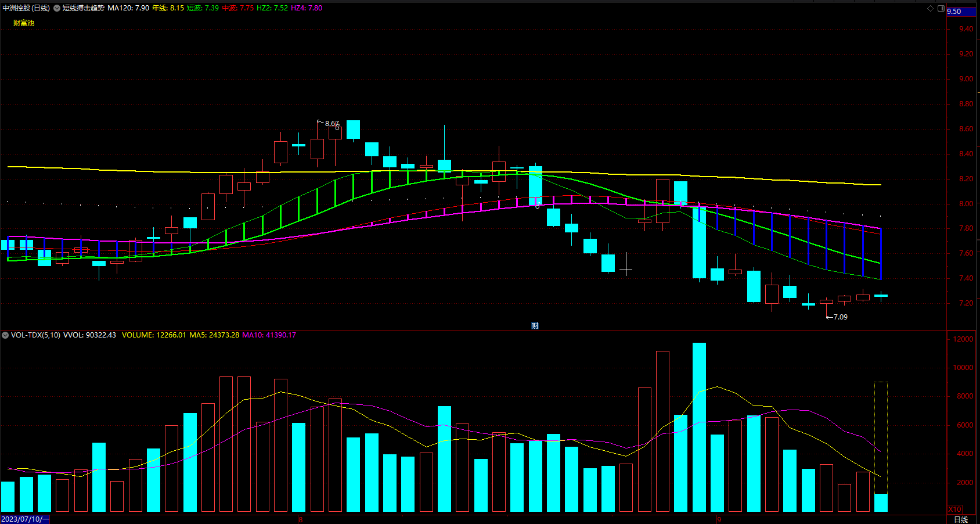Click the 7.09 low price marker

tap(840, 317)
